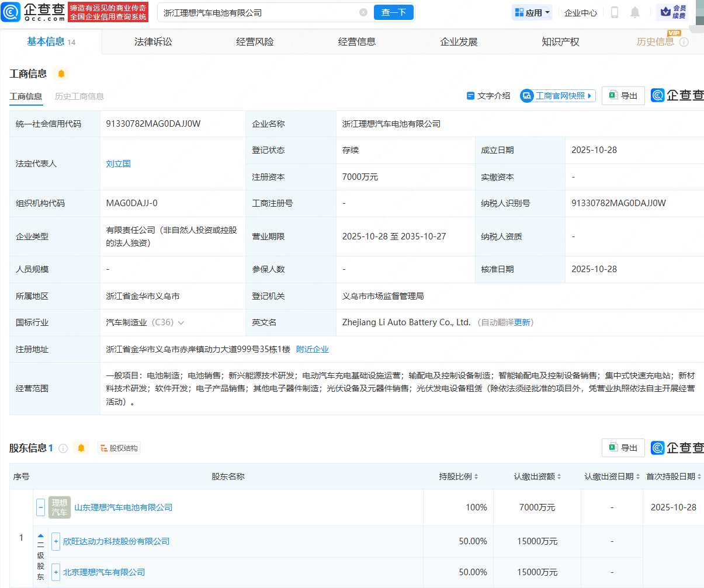
Task: Open the notifications bell in header
Action: (635, 12)
